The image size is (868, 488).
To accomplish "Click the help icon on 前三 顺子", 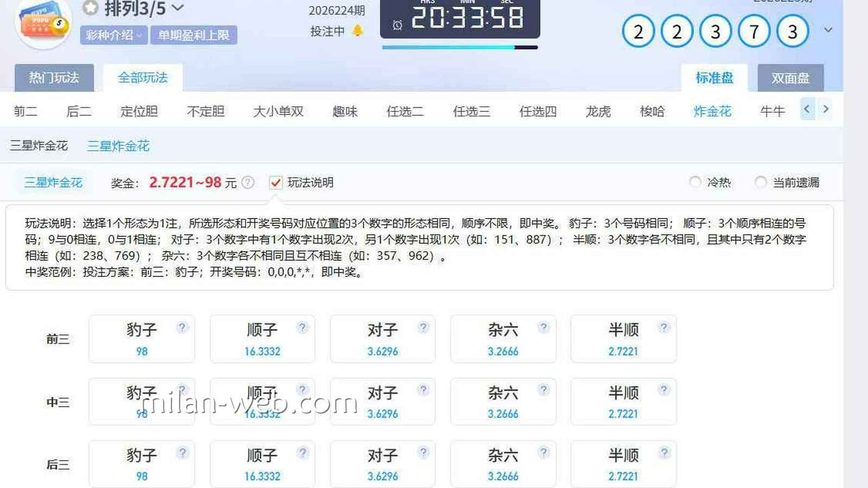I will tap(303, 327).
